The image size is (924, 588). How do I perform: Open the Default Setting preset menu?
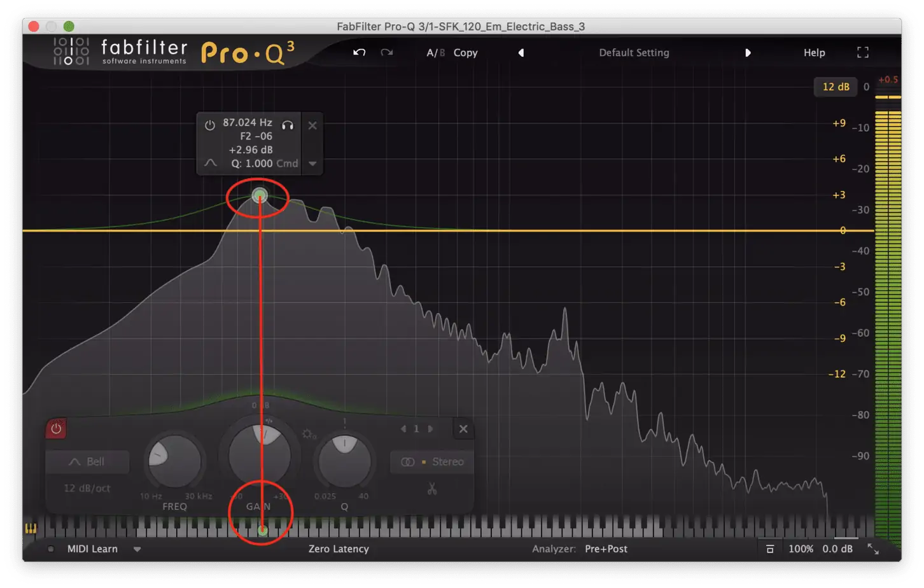[634, 53]
